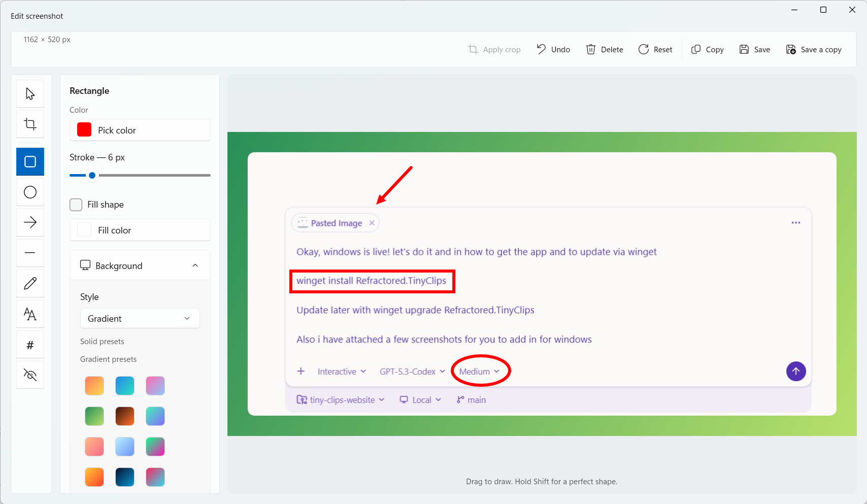Open the Pick color stroke picker
The image size is (867, 504).
(140, 130)
